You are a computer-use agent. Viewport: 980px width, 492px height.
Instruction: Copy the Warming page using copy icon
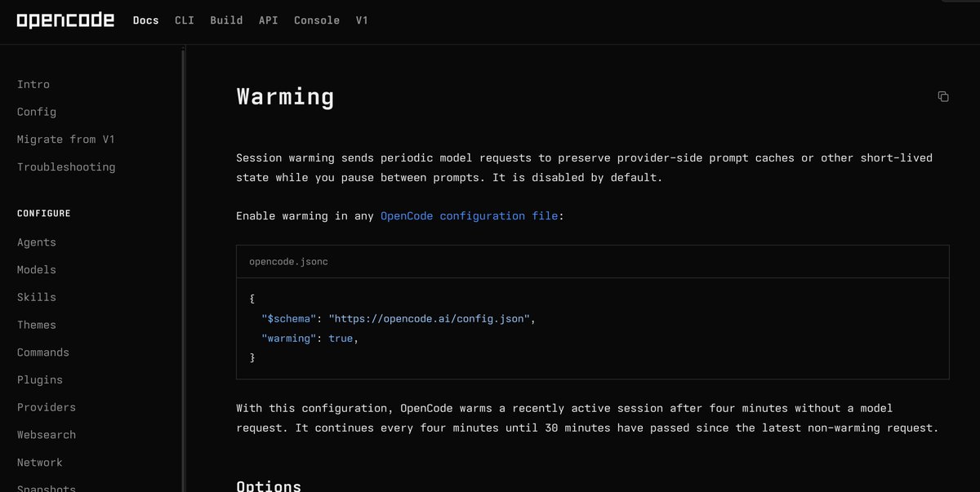click(x=943, y=96)
